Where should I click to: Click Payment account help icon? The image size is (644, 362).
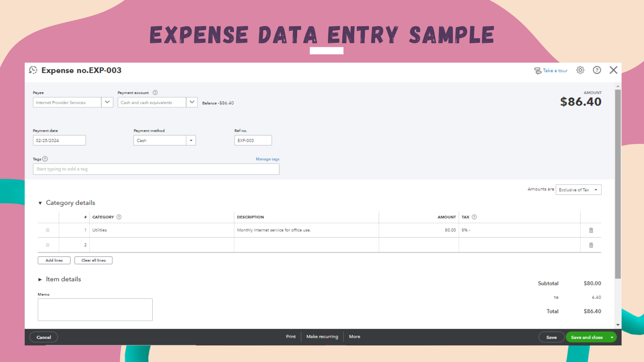pyautogui.click(x=155, y=93)
